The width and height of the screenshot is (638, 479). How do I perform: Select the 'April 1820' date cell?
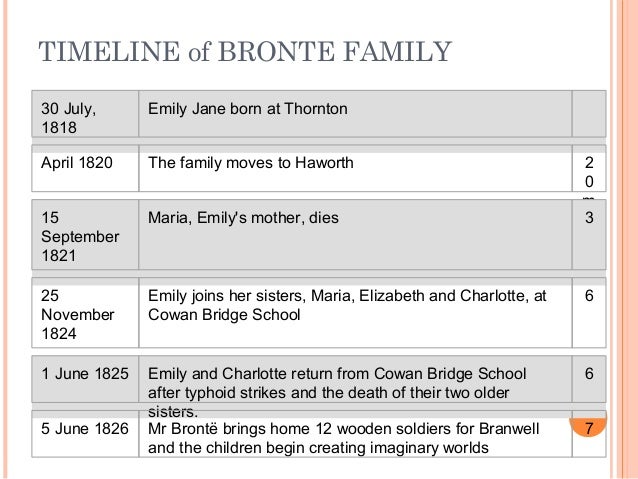[76, 163]
